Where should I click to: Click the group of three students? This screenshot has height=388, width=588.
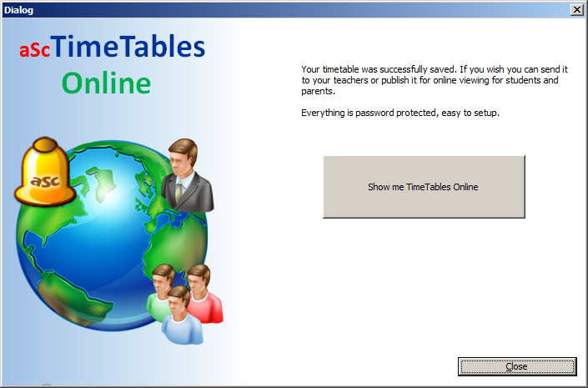(x=184, y=304)
